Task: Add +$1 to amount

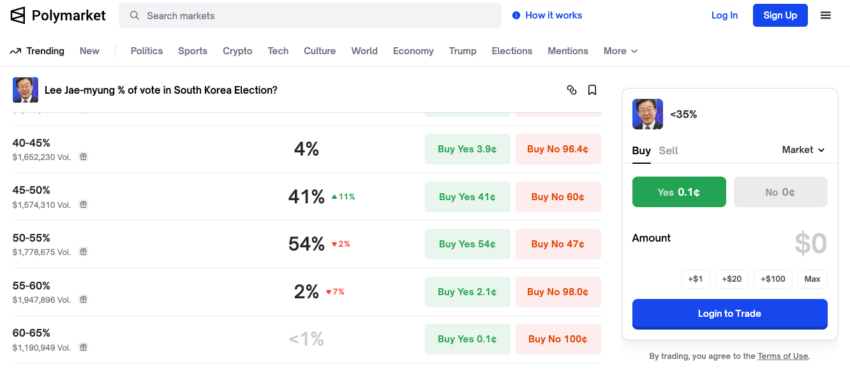Action: (696, 279)
